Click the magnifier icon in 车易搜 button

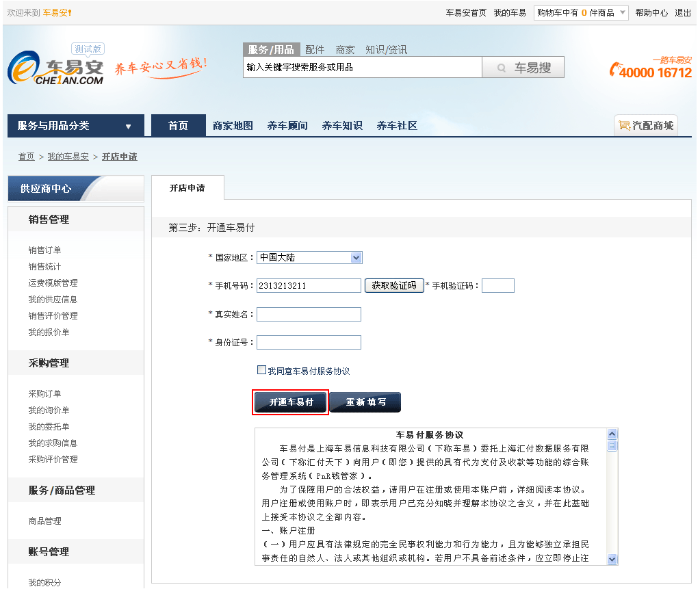tap(502, 68)
